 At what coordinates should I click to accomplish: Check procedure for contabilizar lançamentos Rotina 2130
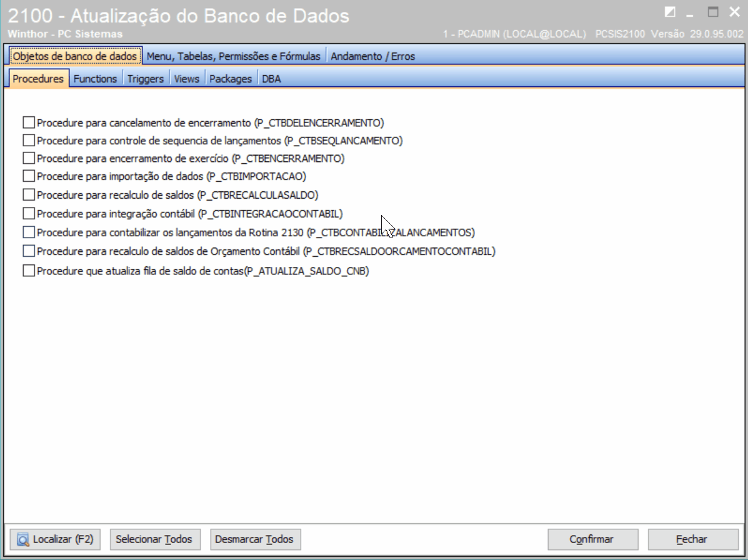pos(29,232)
